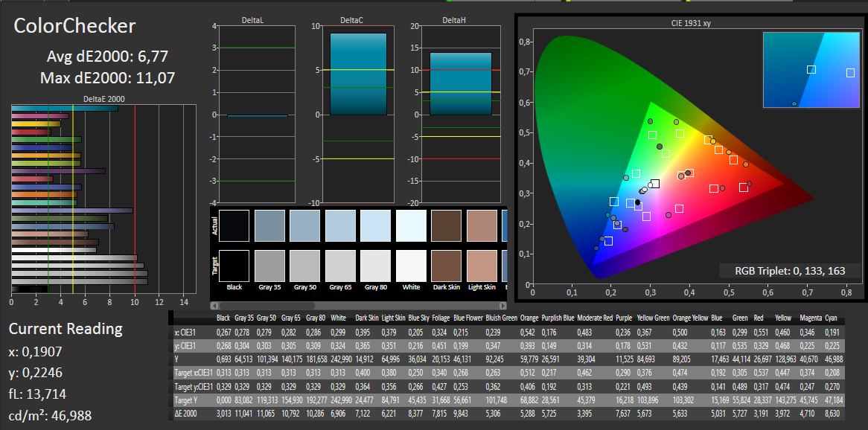This screenshot has height=430, width=868.
Task: Select the Y cell "64,513" for Gray 35
Action: (x=244, y=359)
